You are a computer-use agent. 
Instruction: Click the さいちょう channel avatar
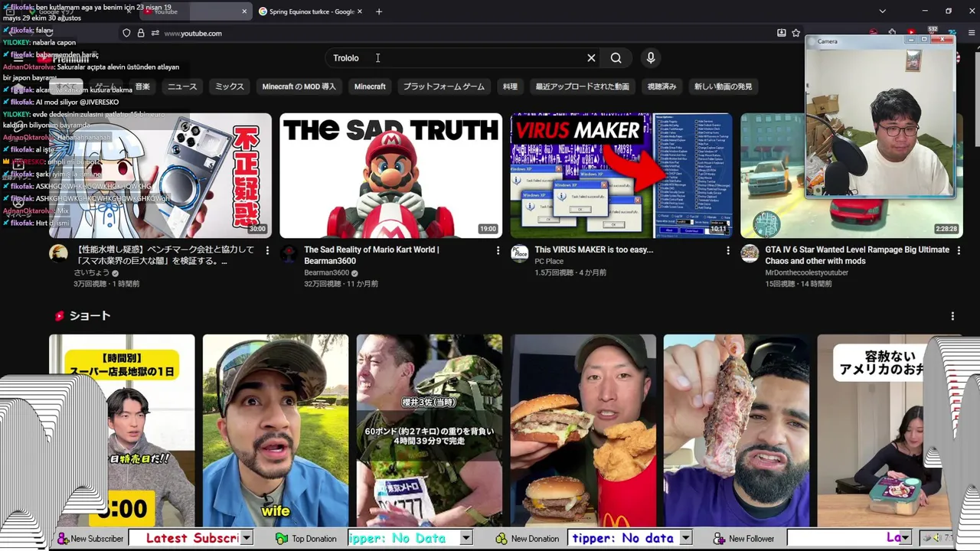click(x=58, y=253)
